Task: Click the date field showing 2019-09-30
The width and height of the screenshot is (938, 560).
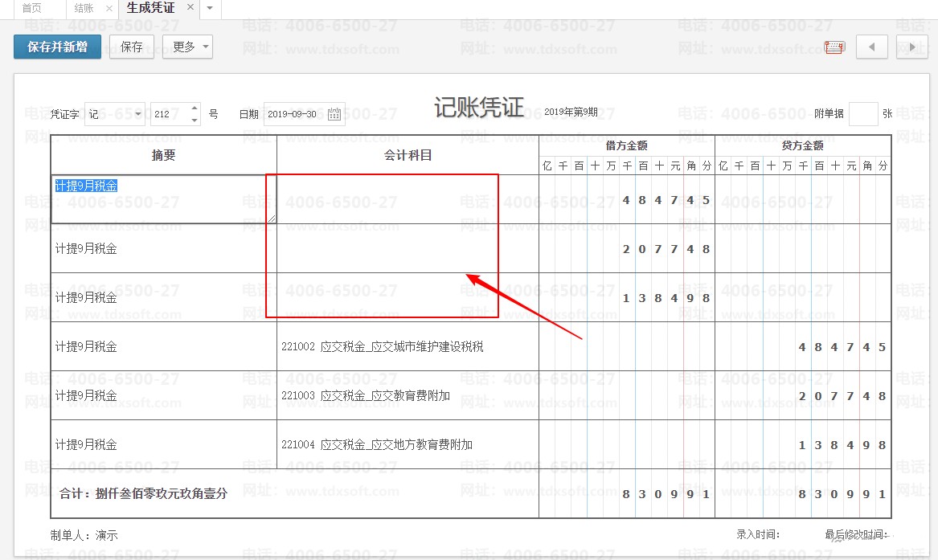Action: (295, 114)
